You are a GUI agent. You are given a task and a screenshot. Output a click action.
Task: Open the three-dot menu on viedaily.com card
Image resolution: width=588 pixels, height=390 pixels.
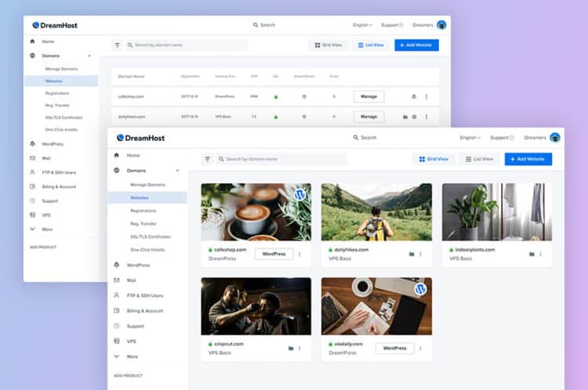[420, 348]
